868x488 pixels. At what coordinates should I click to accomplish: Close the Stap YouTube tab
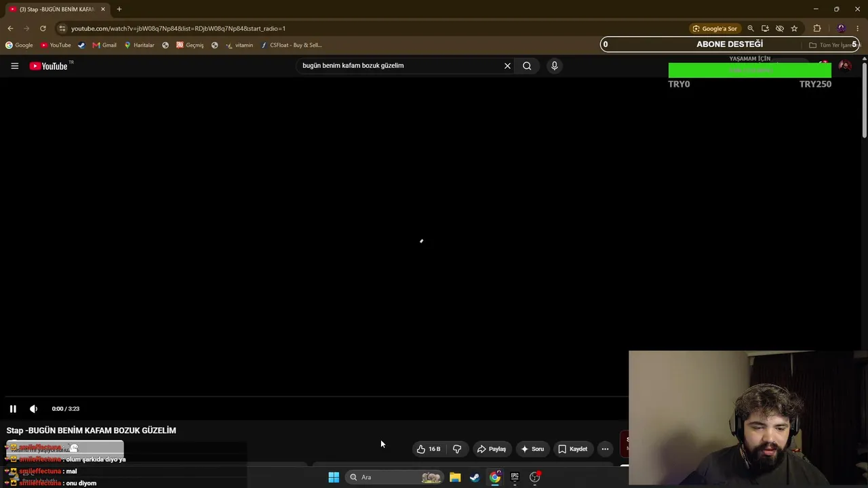(x=103, y=9)
